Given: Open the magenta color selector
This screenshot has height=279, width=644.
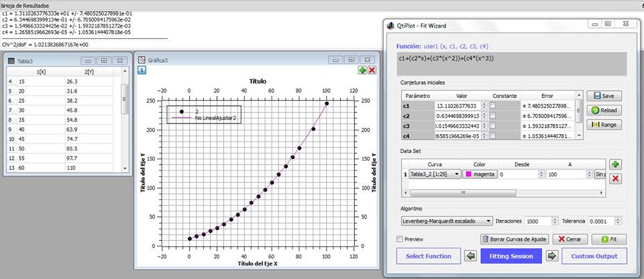Looking at the screenshot, I should (x=480, y=174).
